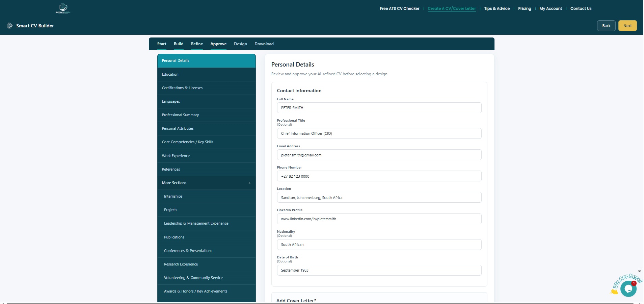
Task: Select Personal Details in sidebar
Action: coord(207,60)
